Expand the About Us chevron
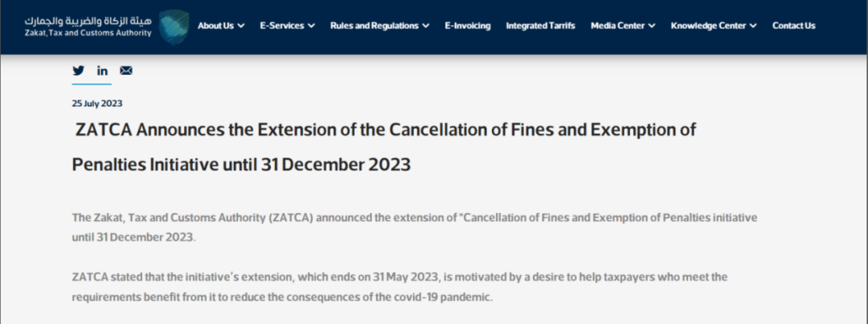The image size is (868, 324). 241,26
